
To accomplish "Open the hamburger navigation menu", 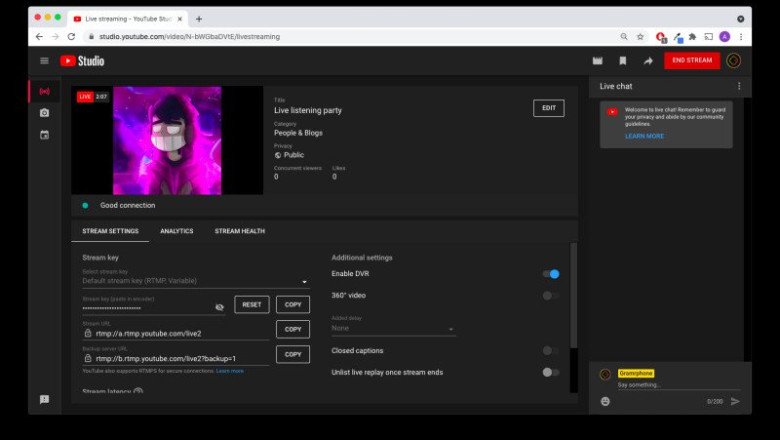I will [x=44, y=61].
